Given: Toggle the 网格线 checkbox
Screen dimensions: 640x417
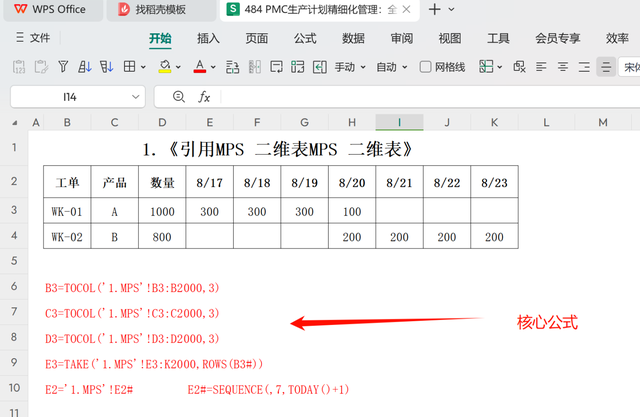Looking at the screenshot, I should 425,67.
